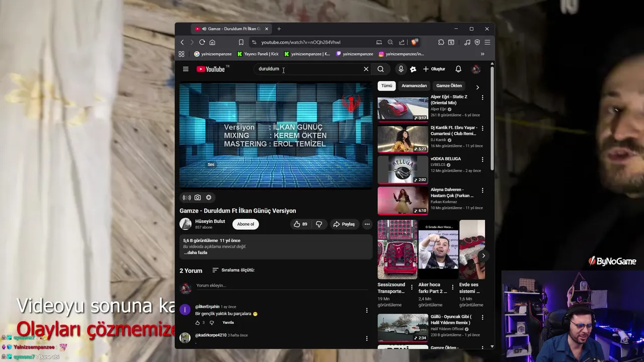
Task: Open options for Güllü - Oyuncak Gibi
Action: click(x=482, y=317)
